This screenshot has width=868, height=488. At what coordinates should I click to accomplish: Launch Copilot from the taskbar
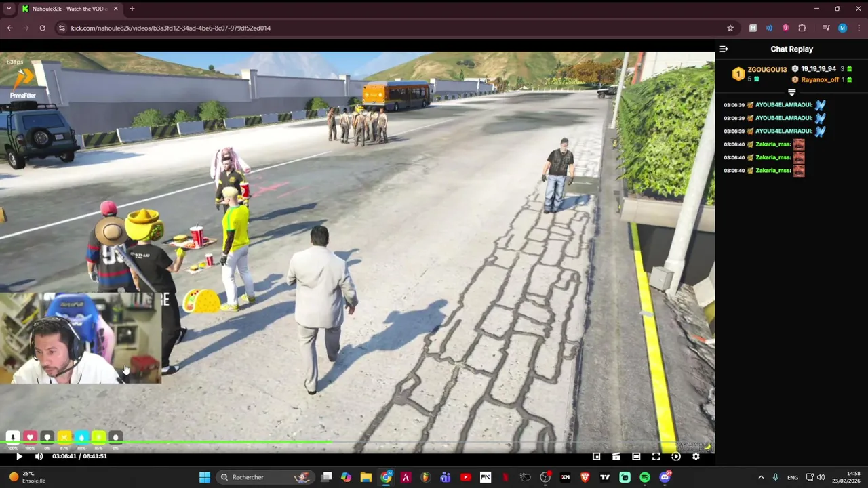346,477
